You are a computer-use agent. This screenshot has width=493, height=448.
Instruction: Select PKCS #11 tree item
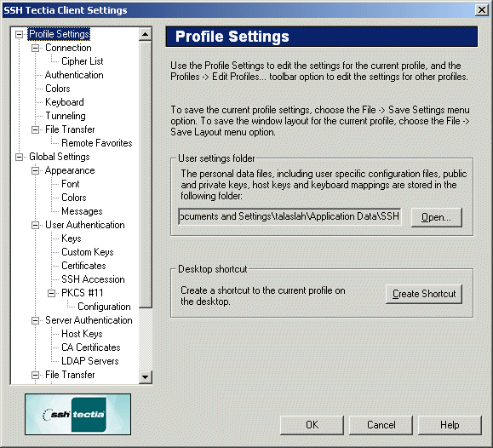tap(83, 293)
